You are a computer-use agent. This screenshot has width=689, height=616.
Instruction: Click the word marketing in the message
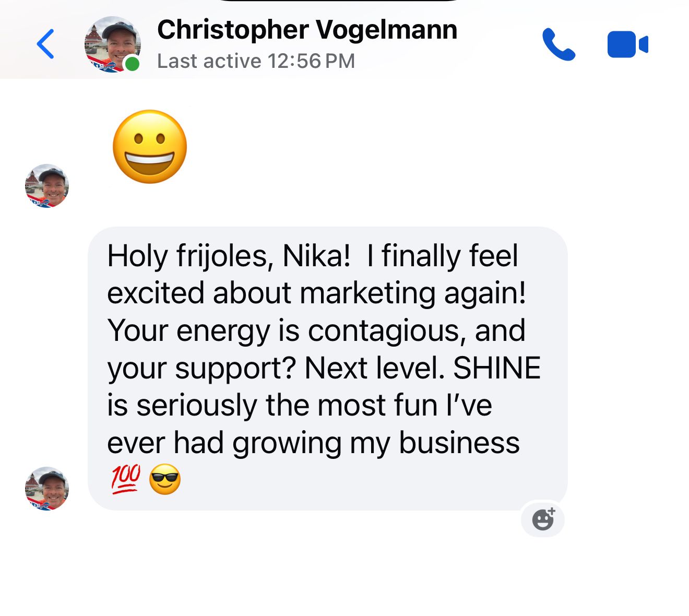367,293
